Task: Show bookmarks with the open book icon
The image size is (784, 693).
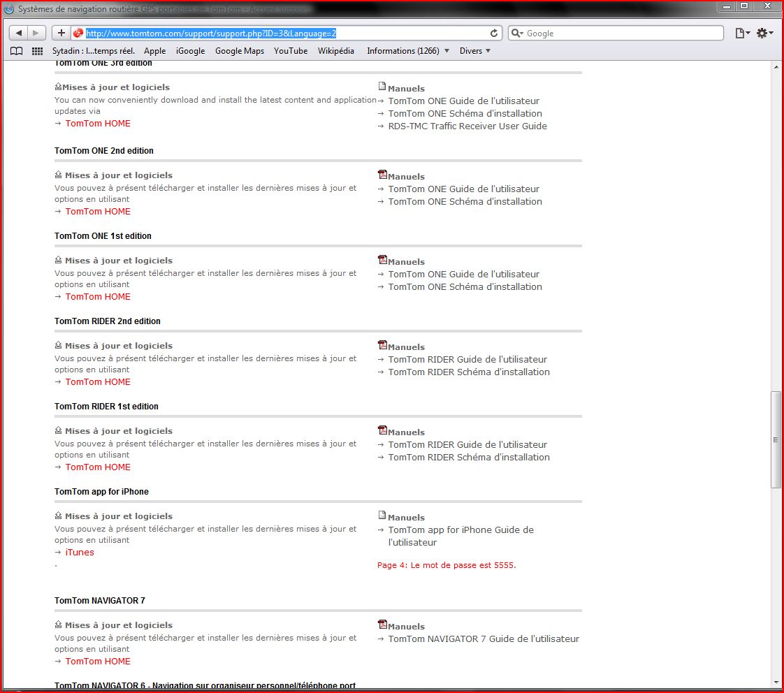Action: [x=17, y=51]
